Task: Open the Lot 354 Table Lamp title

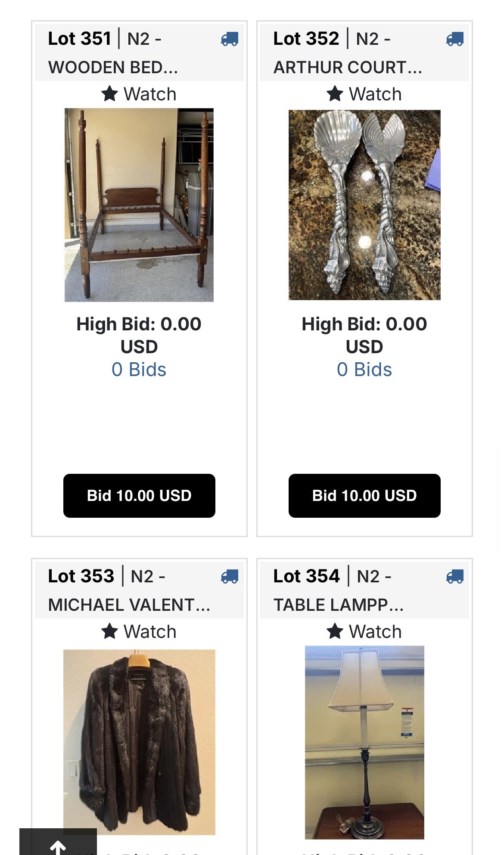Action: (x=339, y=590)
